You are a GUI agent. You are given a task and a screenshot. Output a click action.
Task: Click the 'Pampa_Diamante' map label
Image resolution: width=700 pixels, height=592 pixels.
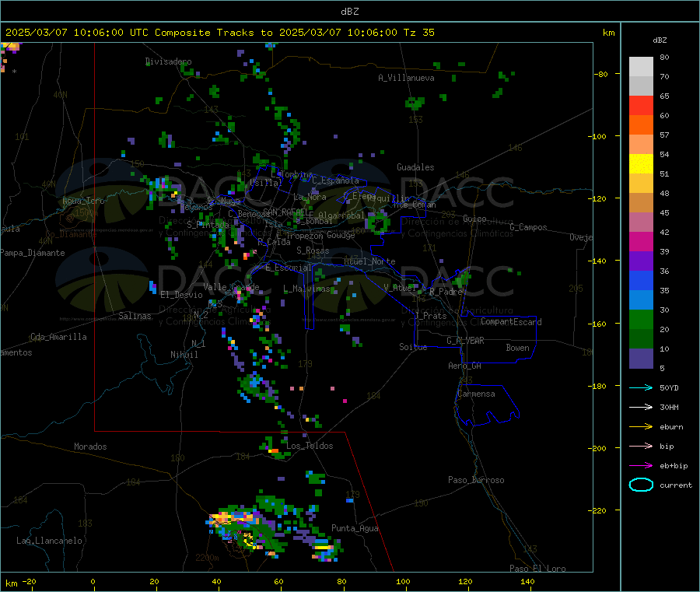pyautogui.click(x=32, y=253)
